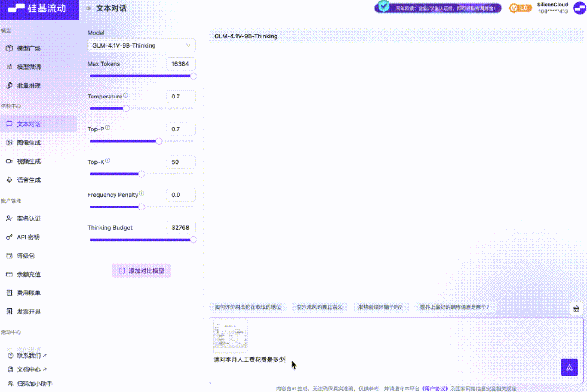This screenshot has width=587, height=392.
Task: Click the Thinking Budget slider handle
Action: pos(193,240)
